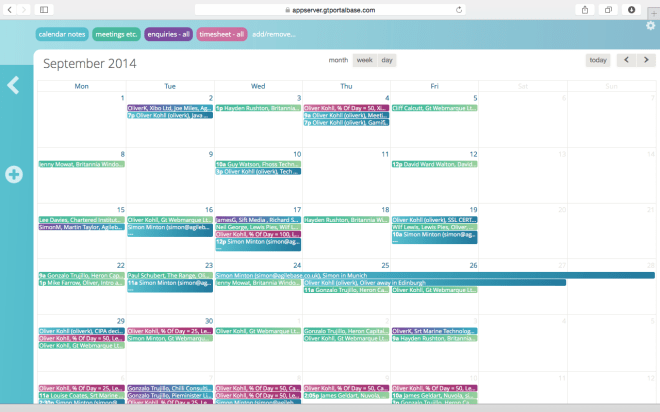660x412 pixels.
Task: Open '11a Gonzalo Trujillo, Heron Ca' event on 25th
Action: tap(346, 290)
